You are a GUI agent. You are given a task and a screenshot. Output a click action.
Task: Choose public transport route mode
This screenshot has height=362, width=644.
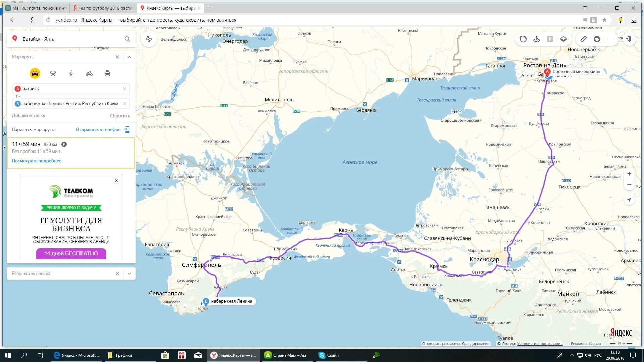[53, 73]
